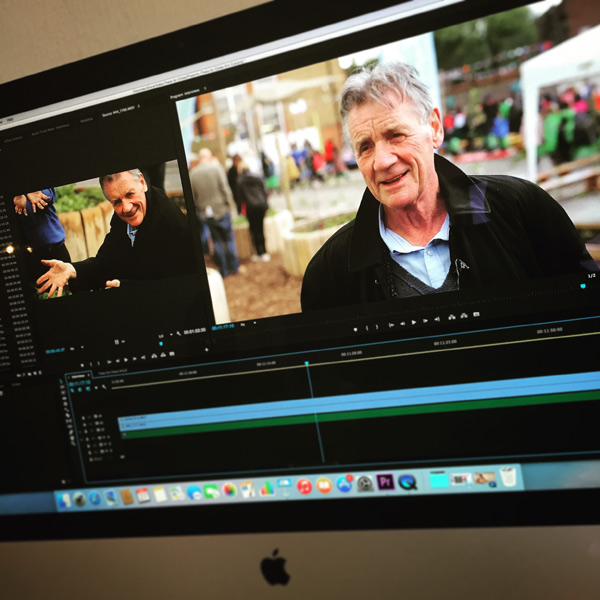Click the Insert button in Source monitor
The height and width of the screenshot is (600, 600).
pos(154,356)
